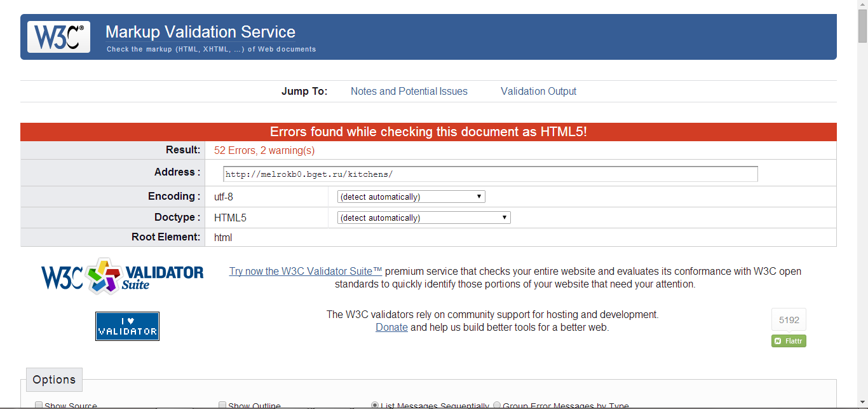The width and height of the screenshot is (868, 409).
Task: Jump to Validation Output section
Action: [538, 91]
